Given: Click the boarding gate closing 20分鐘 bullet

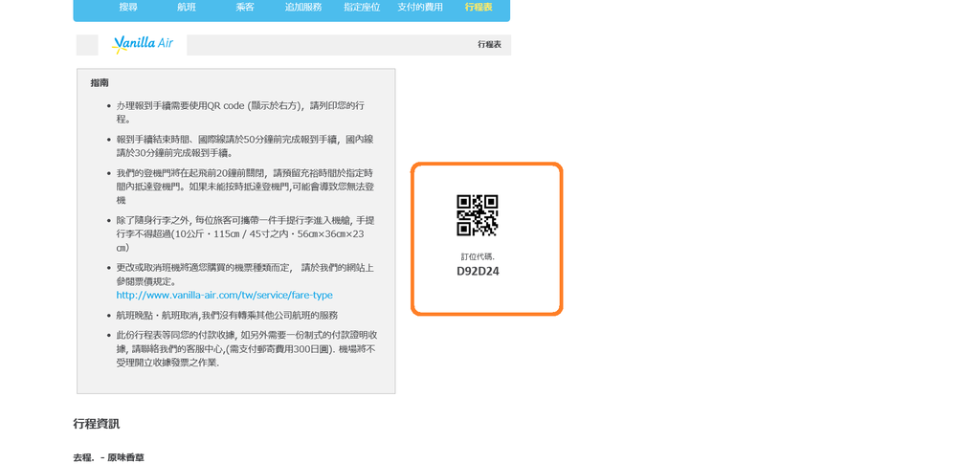Looking at the screenshot, I should 245,187.
